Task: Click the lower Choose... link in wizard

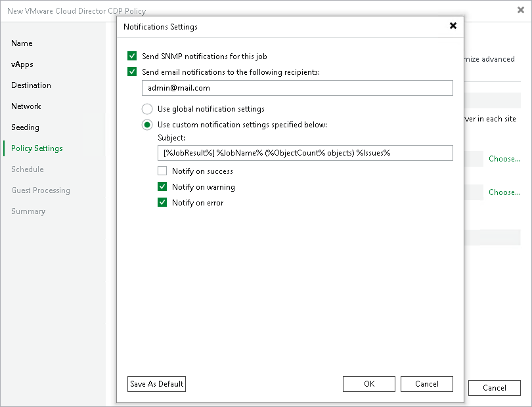Action: coord(504,192)
